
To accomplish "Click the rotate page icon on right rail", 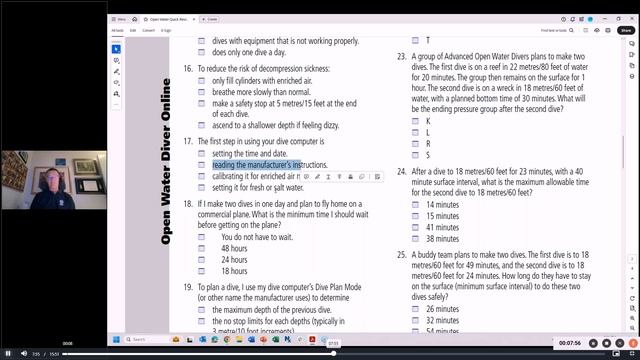I will 632,298.
